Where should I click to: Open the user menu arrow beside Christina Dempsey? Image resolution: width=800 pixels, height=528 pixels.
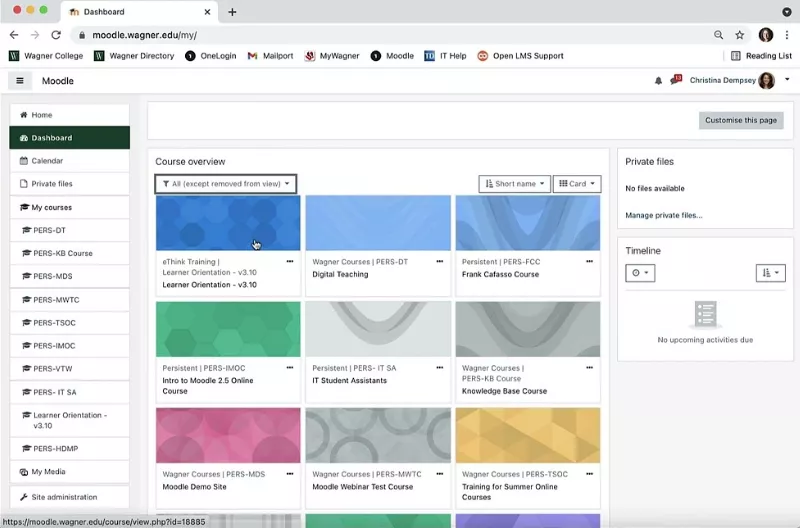[787, 80]
